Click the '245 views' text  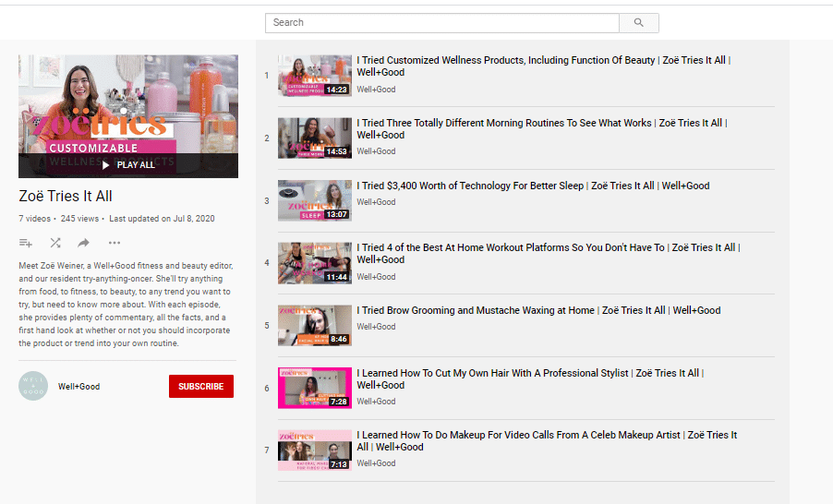(79, 219)
